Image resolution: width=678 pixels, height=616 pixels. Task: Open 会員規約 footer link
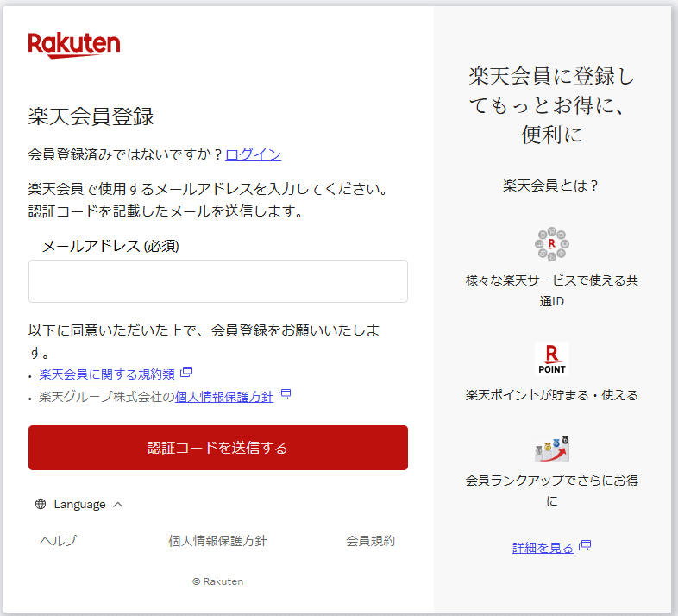(x=370, y=541)
